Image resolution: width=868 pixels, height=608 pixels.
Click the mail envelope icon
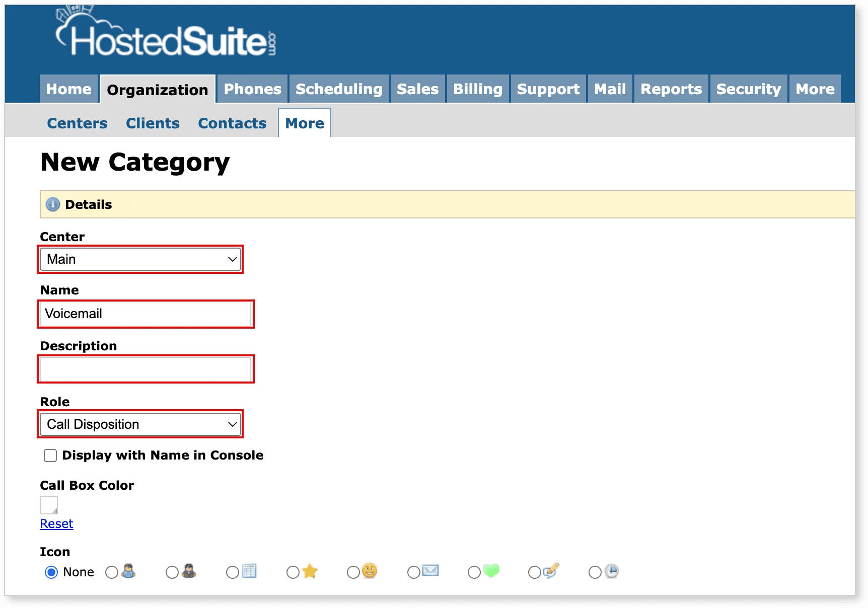click(x=430, y=571)
